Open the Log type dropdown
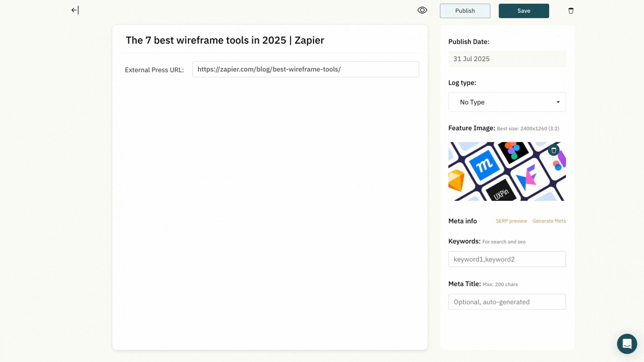Screen dimensions: 644x362 click(507, 102)
